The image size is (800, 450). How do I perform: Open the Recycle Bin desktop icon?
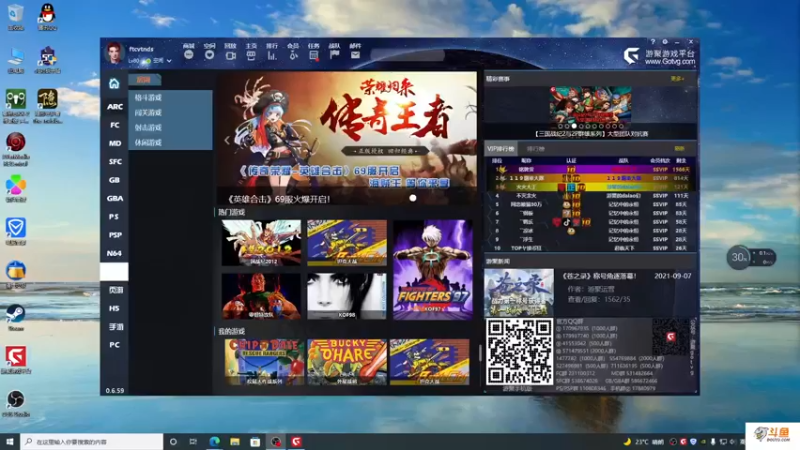[16, 16]
